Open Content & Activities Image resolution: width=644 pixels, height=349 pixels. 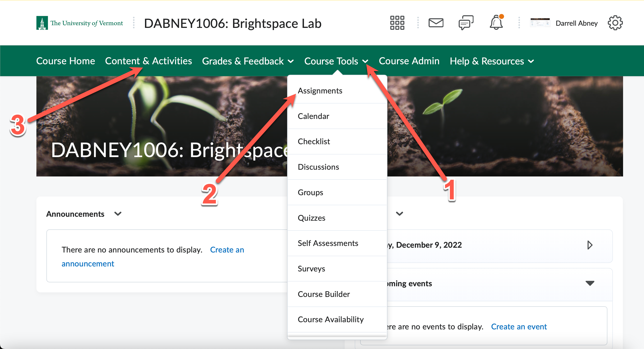click(x=148, y=61)
